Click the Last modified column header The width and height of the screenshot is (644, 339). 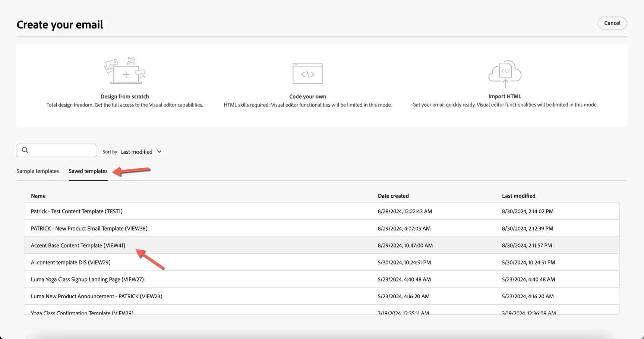[518, 196]
